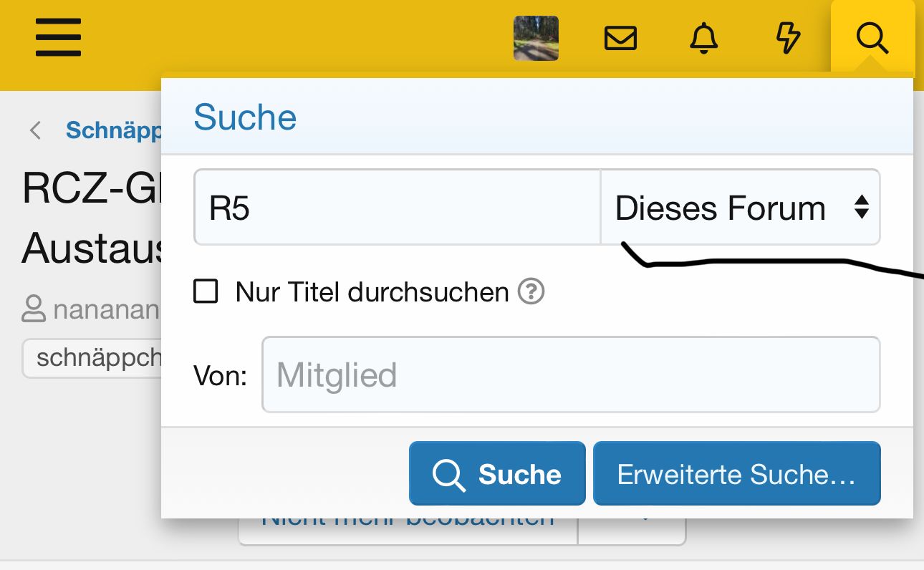Show alerts via the bell icon
The image size is (924, 570).
(x=704, y=38)
